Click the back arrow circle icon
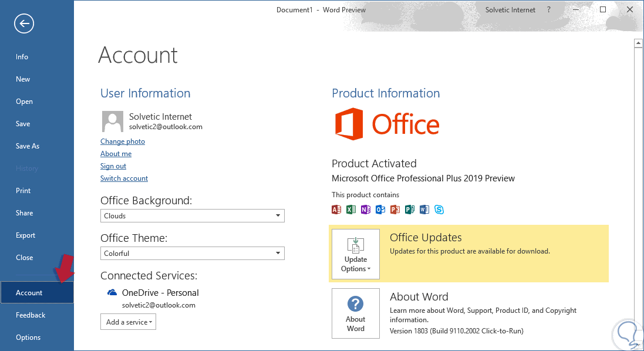The width and height of the screenshot is (644, 351). 24,23
